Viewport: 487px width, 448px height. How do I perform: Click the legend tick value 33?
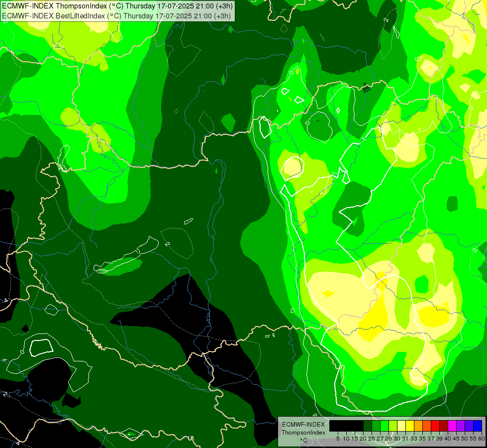(x=414, y=439)
